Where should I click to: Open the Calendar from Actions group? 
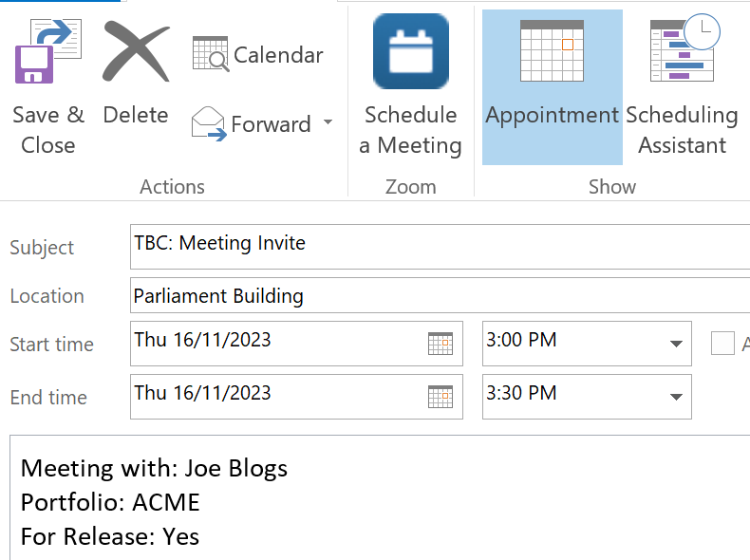[258, 55]
